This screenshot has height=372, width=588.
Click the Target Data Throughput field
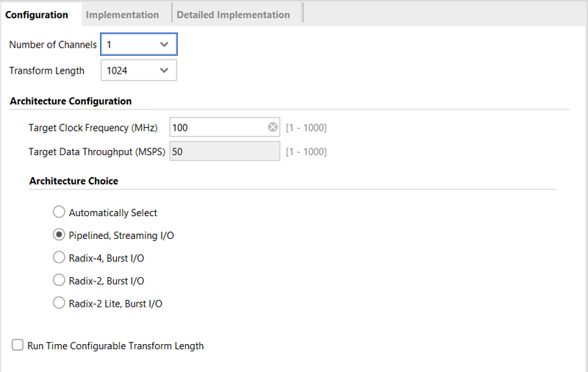point(224,151)
